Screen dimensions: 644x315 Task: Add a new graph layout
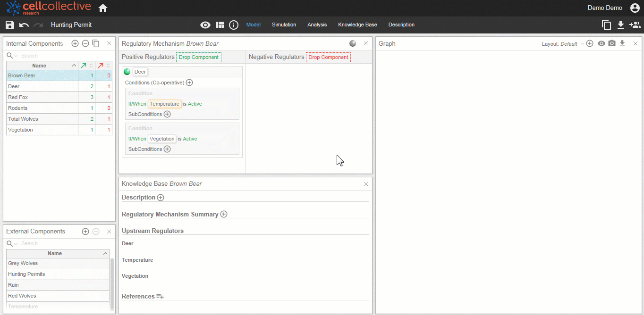tap(590, 43)
